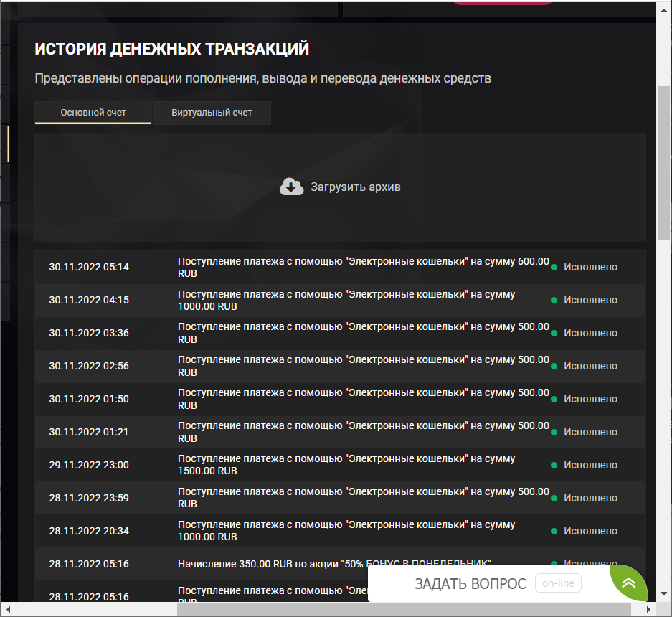Click the 02:56 payment description for 500.00 RUB
This screenshot has width=672, height=617.
pyautogui.click(x=364, y=366)
